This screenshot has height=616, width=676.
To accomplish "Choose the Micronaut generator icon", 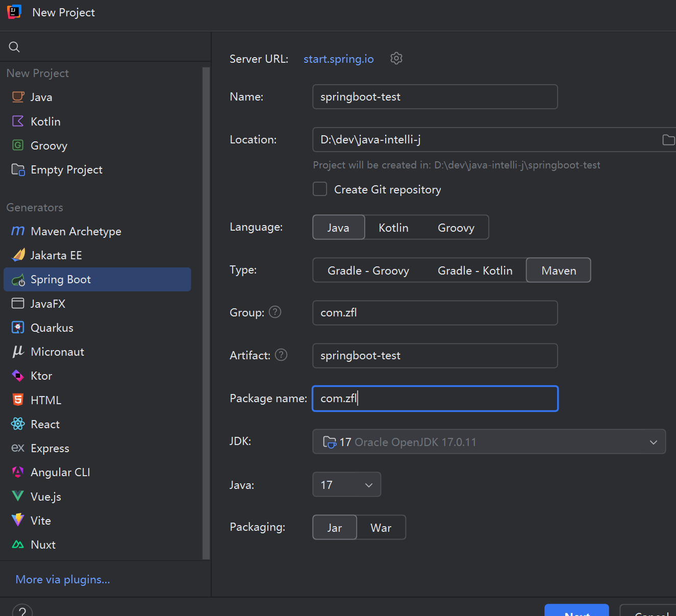I will point(18,351).
